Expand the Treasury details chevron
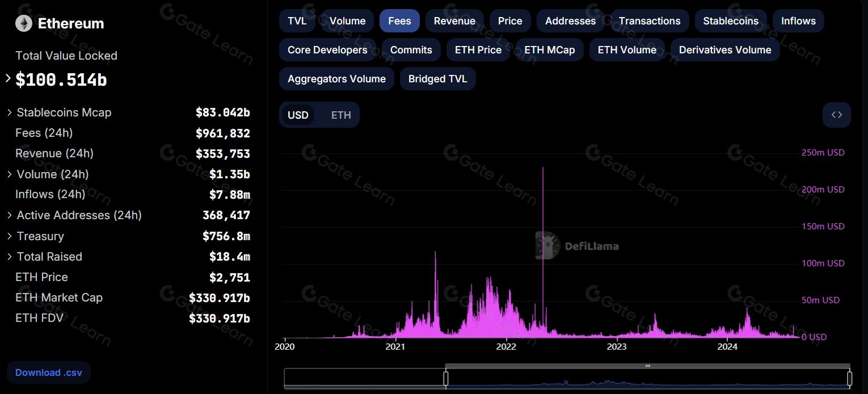The height and width of the screenshot is (394, 868). 10,236
